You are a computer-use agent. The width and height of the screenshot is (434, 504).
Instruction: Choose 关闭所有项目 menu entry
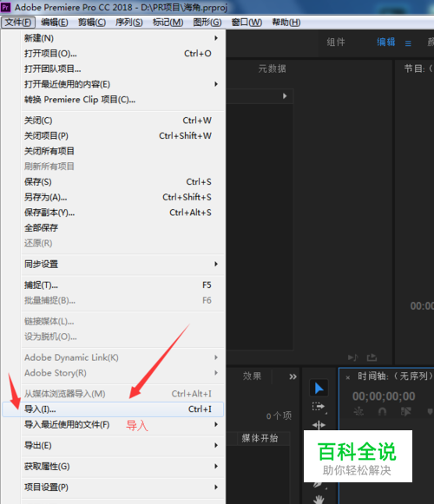pos(113,151)
